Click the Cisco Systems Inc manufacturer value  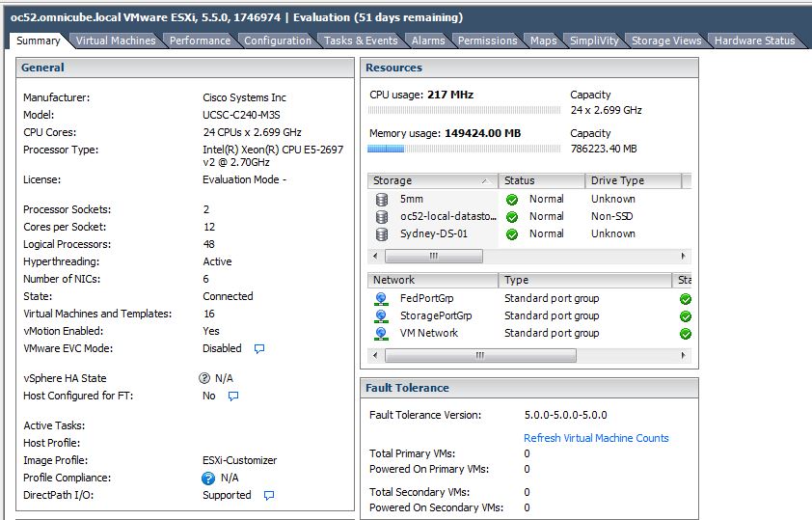coord(244,97)
